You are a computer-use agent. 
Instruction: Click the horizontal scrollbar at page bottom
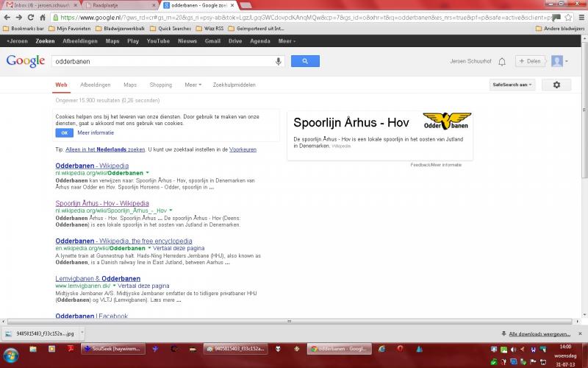289,322
